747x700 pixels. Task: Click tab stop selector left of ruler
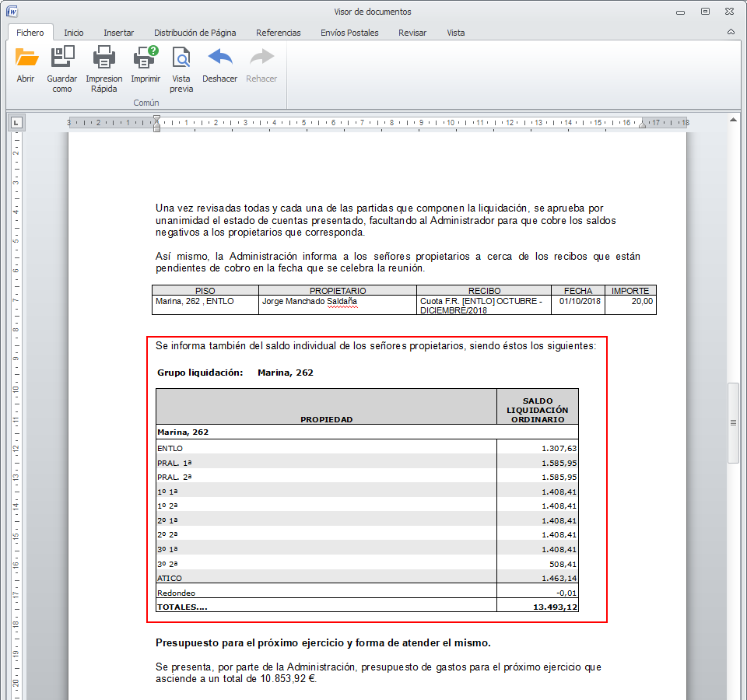pos(16,122)
